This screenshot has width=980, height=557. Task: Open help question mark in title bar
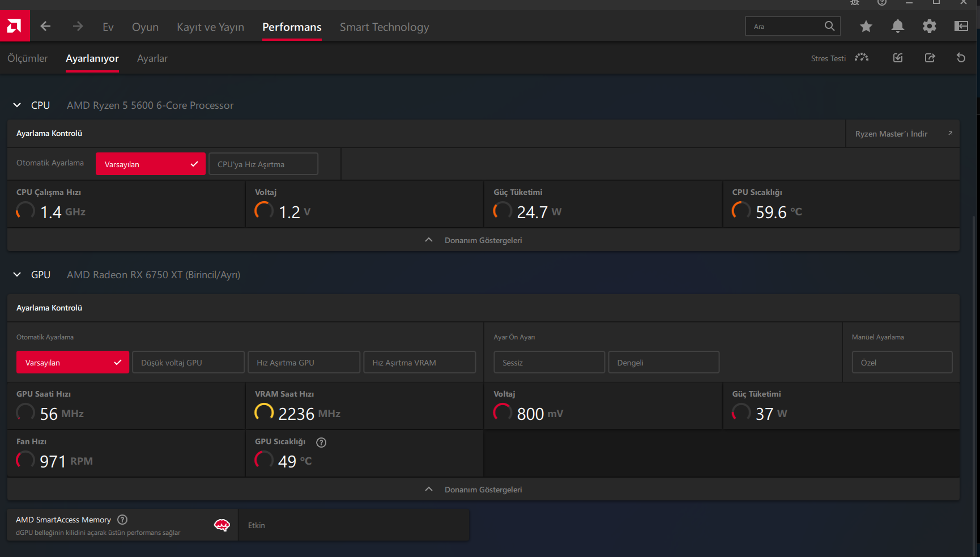[x=882, y=2]
